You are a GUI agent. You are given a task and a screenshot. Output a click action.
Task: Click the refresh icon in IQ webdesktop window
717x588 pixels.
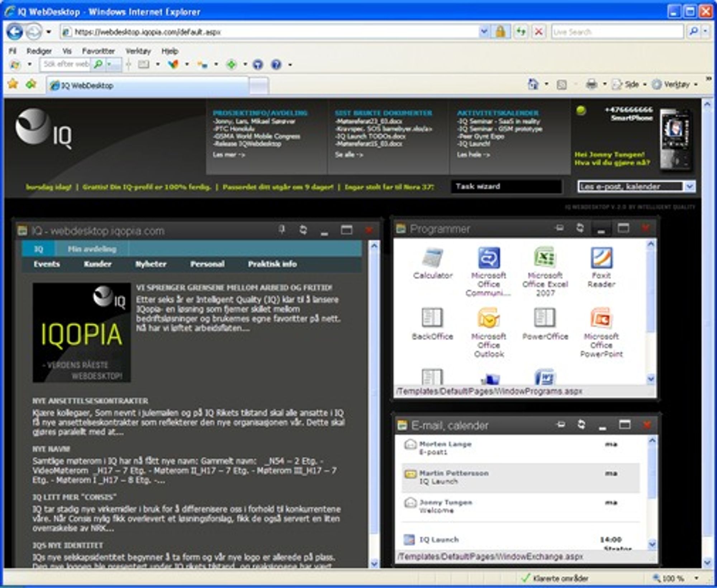303,230
